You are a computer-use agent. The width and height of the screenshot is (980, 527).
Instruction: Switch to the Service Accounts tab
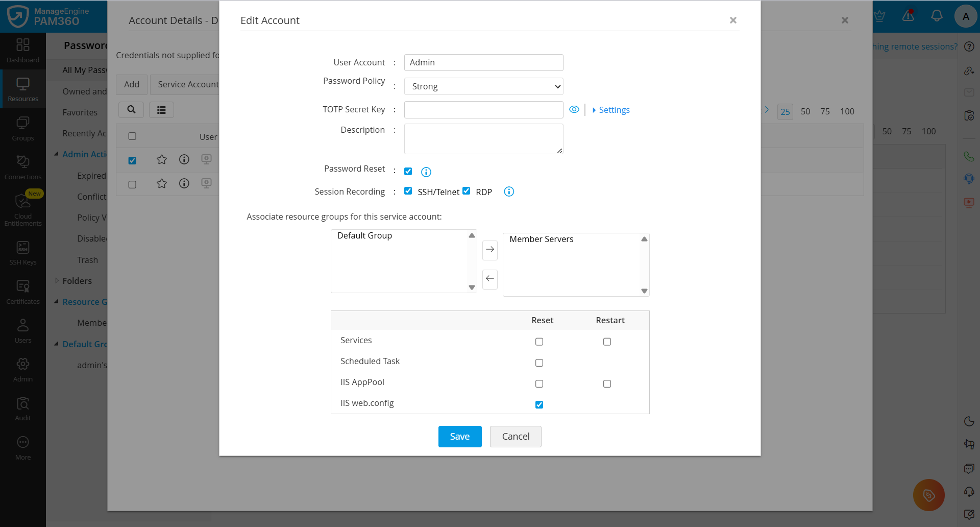point(188,84)
